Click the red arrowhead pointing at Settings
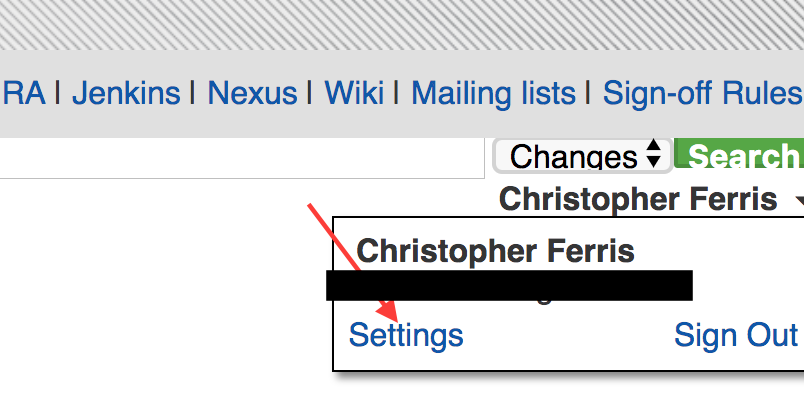Screen dimensions: 804x412 click(387, 312)
